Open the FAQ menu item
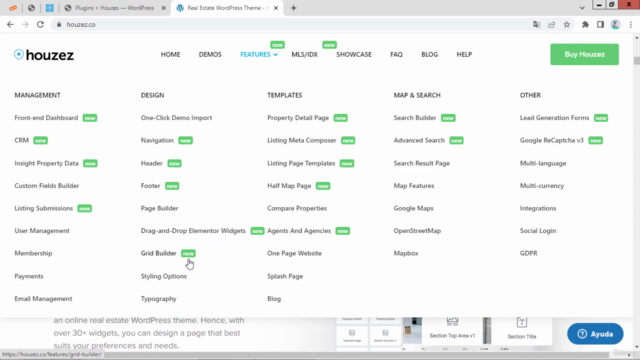 [396, 54]
